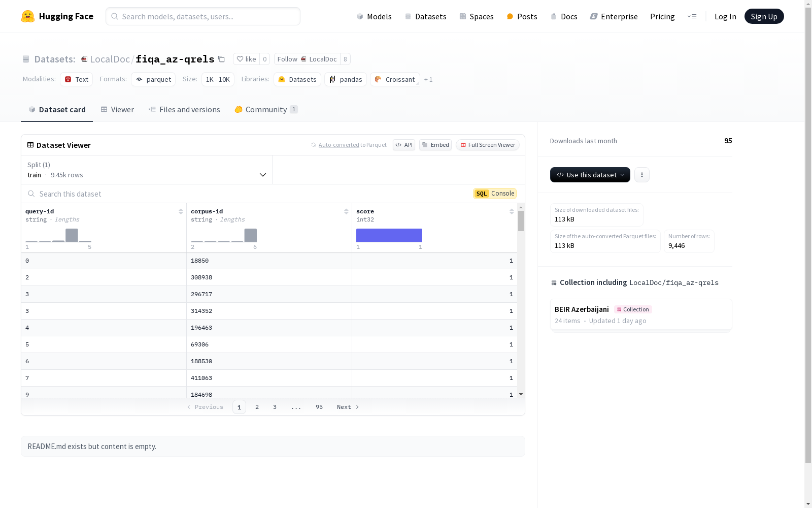812x508 pixels.
Task: Sort the corpus-id column
Action: pyautogui.click(x=346, y=211)
